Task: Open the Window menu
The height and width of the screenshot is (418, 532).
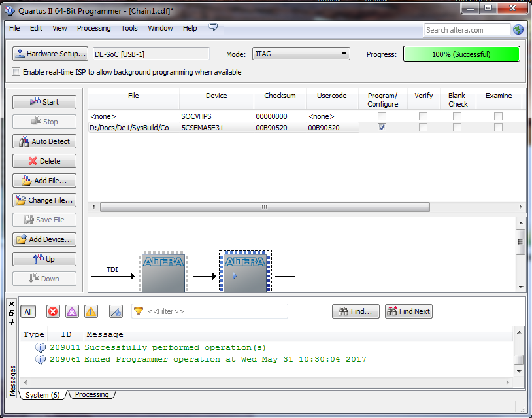Action: click(x=160, y=28)
